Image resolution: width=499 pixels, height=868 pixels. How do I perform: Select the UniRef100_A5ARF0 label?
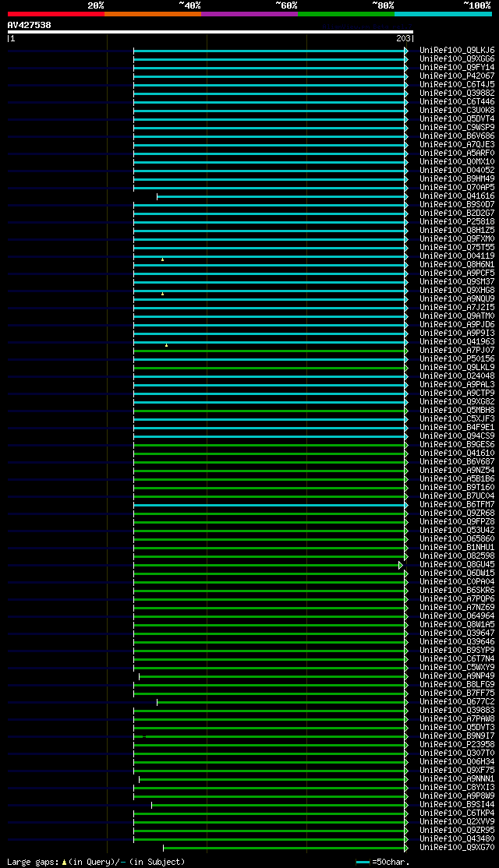pos(457,153)
